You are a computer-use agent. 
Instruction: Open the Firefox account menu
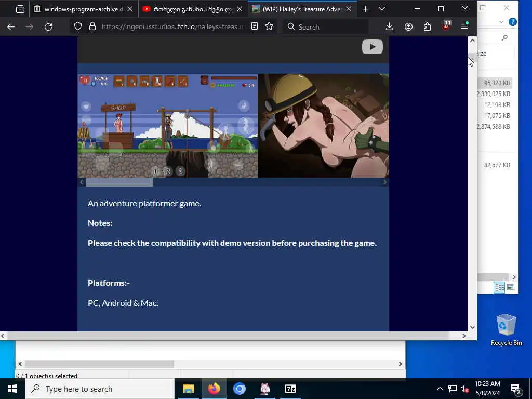click(x=408, y=27)
